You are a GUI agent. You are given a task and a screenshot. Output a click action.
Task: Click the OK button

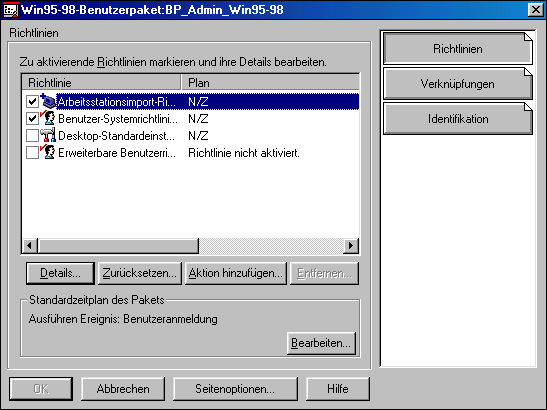click(x=41, y=389)
